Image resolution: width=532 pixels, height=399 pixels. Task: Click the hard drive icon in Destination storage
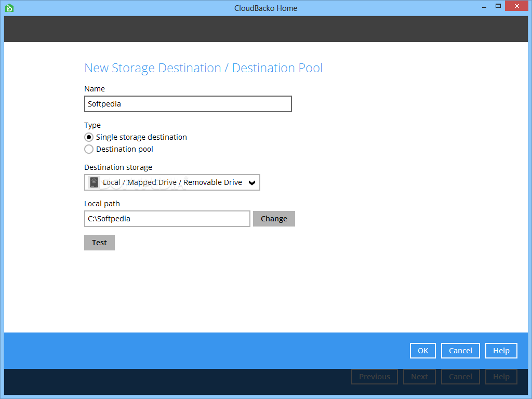click(x=94, y=182)
